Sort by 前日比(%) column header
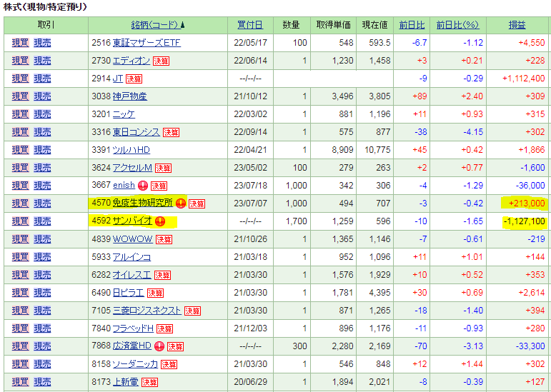 [x=458, y=25]
